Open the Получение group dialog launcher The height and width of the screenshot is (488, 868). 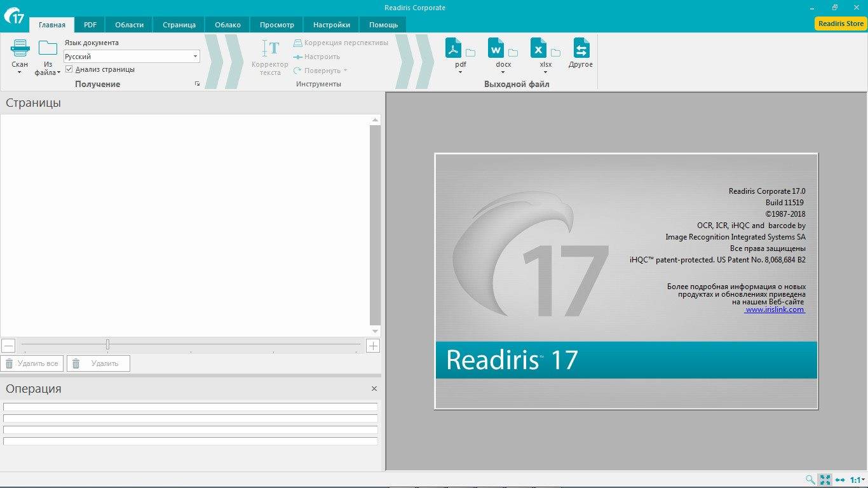pyautogui.click(x=197, y=84)
